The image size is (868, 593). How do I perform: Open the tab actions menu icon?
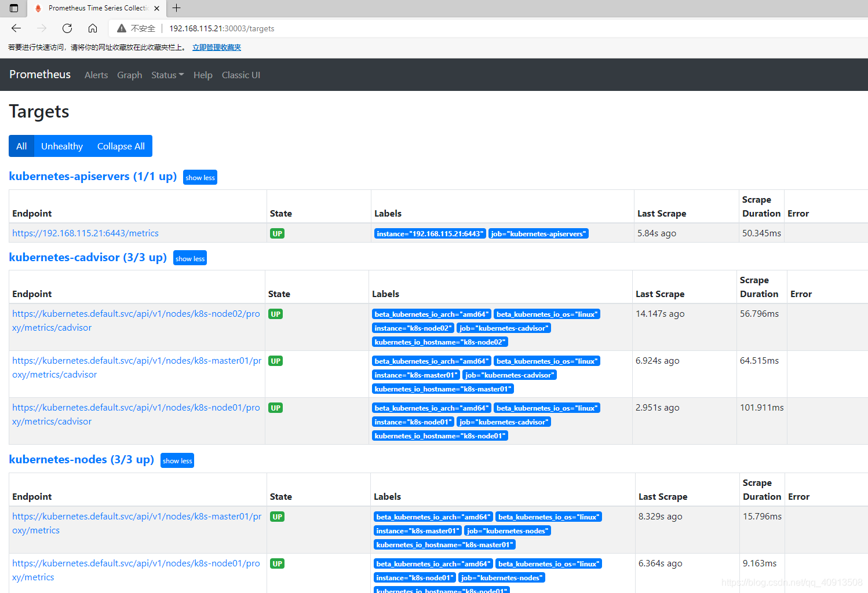point(14,8)
